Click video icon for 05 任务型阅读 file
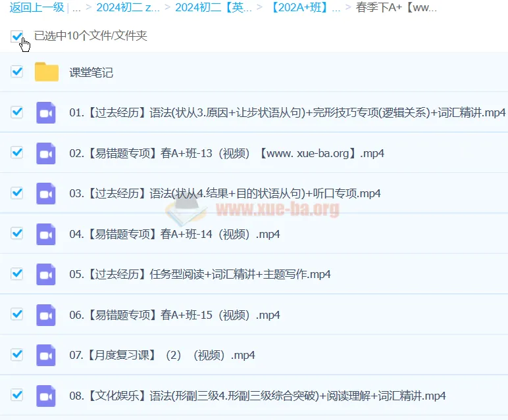 pos(46,274)
